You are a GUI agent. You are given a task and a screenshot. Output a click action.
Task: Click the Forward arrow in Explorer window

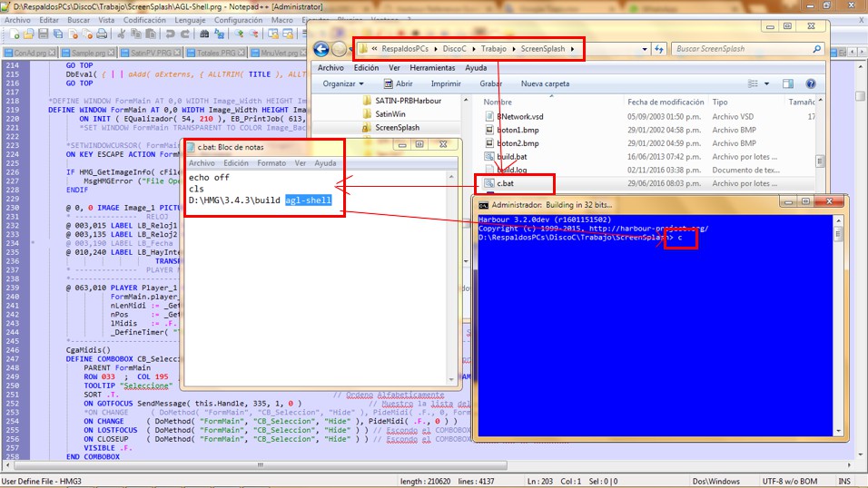[x=339, y=49]
